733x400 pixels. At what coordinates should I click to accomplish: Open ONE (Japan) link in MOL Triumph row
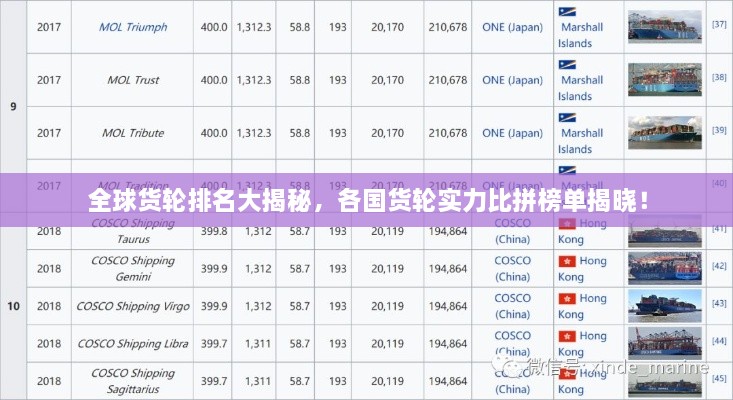(x=512, y=27)
